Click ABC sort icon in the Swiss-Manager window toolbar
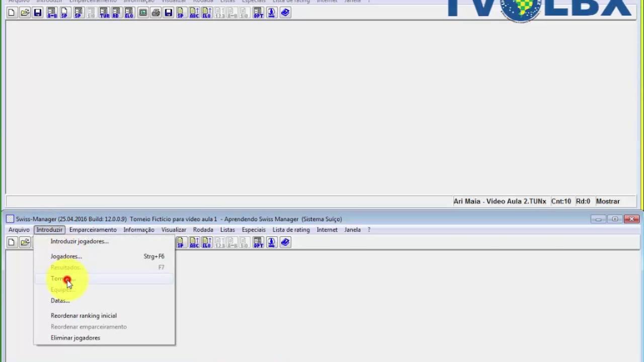Viewport: 644px width, 362px height. click(194, 242)
